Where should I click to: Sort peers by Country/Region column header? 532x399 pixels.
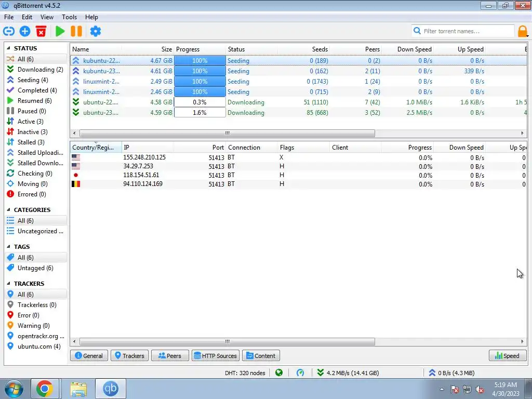96,147
